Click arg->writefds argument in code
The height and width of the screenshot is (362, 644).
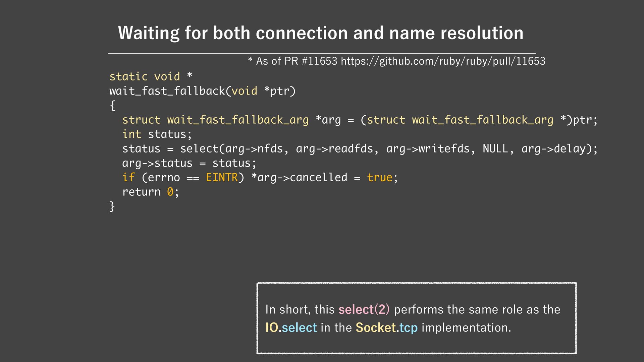tap(427, 149)
